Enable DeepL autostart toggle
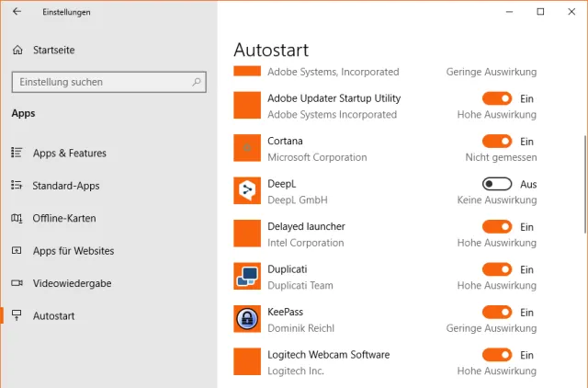Image resolution: width=588 pixels, height=388 pixels. pos(497,184)
